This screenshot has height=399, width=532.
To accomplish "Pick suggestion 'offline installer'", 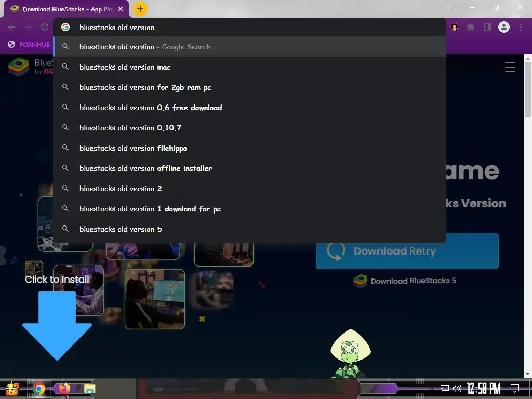I will (x=249, y=168).
